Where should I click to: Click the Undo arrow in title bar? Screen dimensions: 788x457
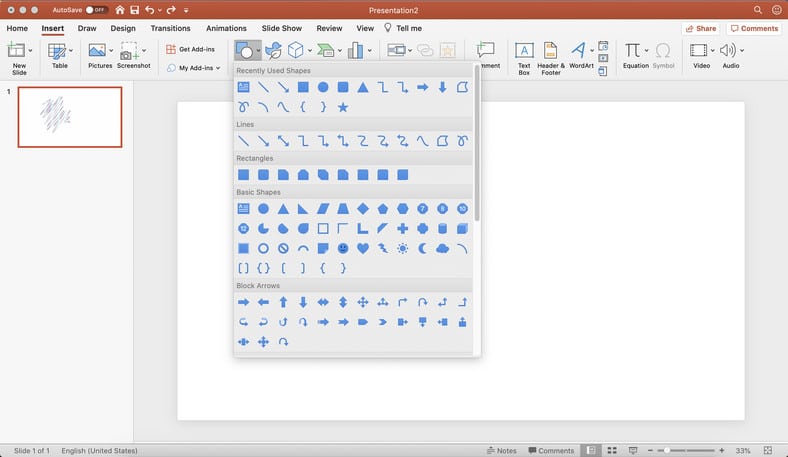(150, 10)
